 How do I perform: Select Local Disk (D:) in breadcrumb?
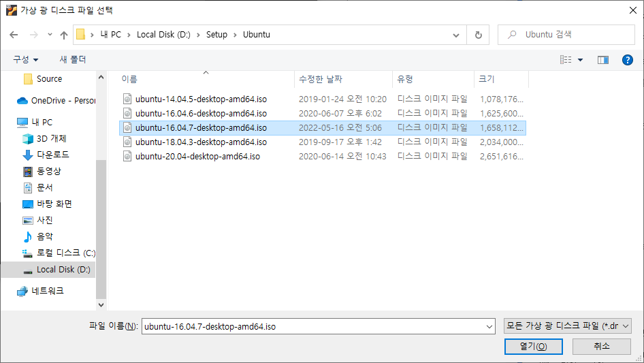coord(163,35)
